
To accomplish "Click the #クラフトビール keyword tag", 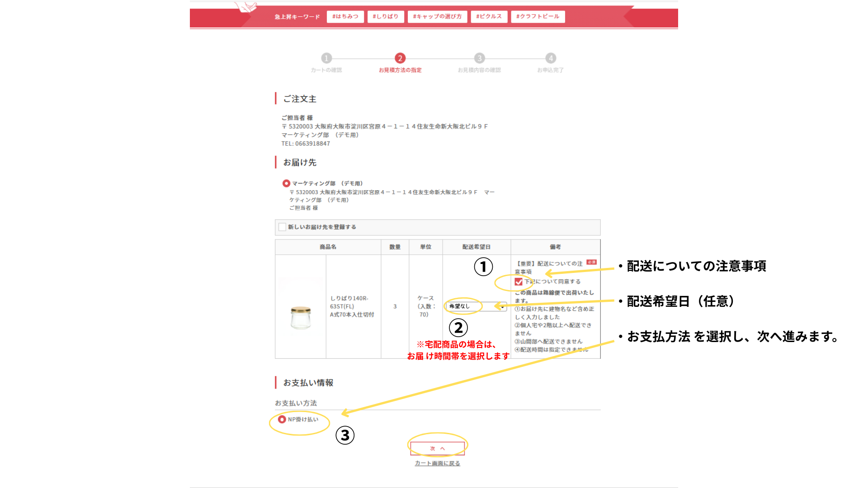I will point(538,17).
